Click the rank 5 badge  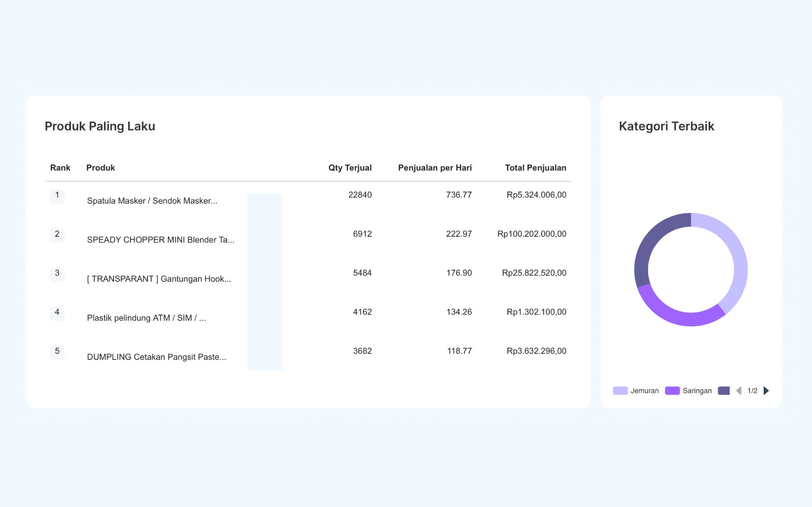point(57,351)
